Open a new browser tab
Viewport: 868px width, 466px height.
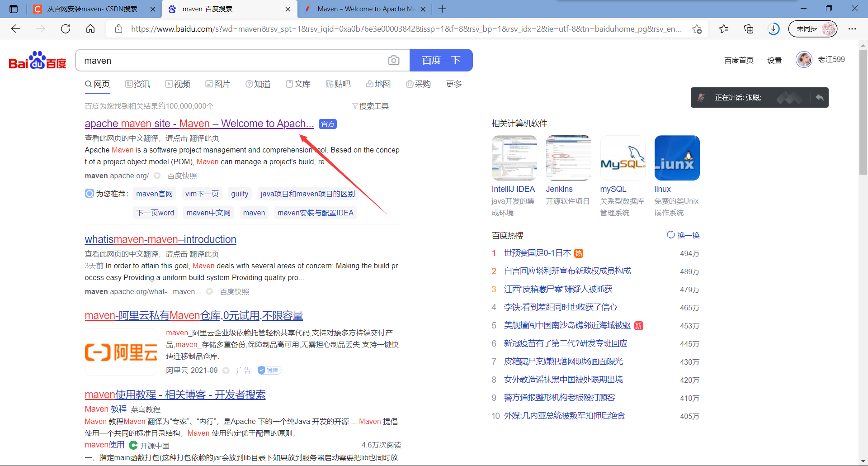pyautogui.click(x=442, y=9)
